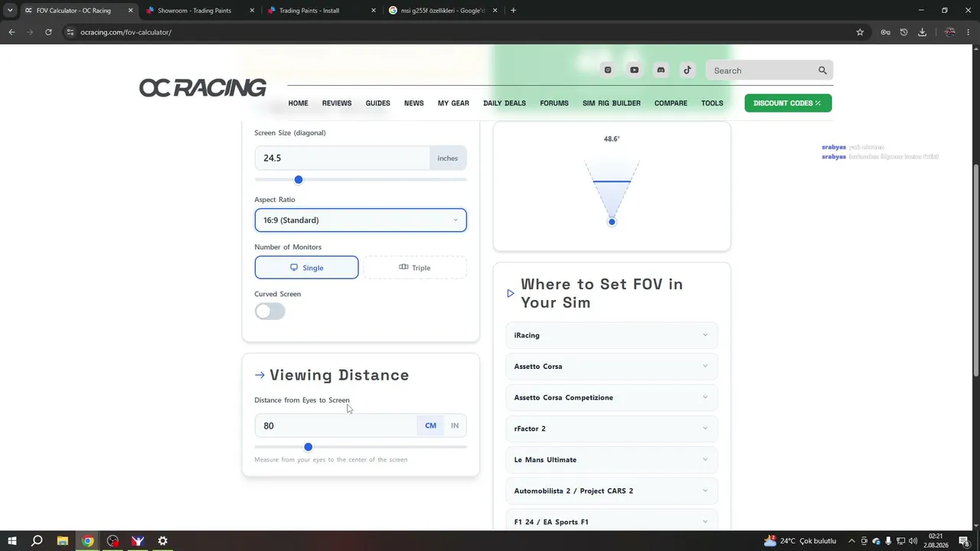Switch distance unit to IN
This screenshot has width=980, height=551.
click(x=455, y=425)
